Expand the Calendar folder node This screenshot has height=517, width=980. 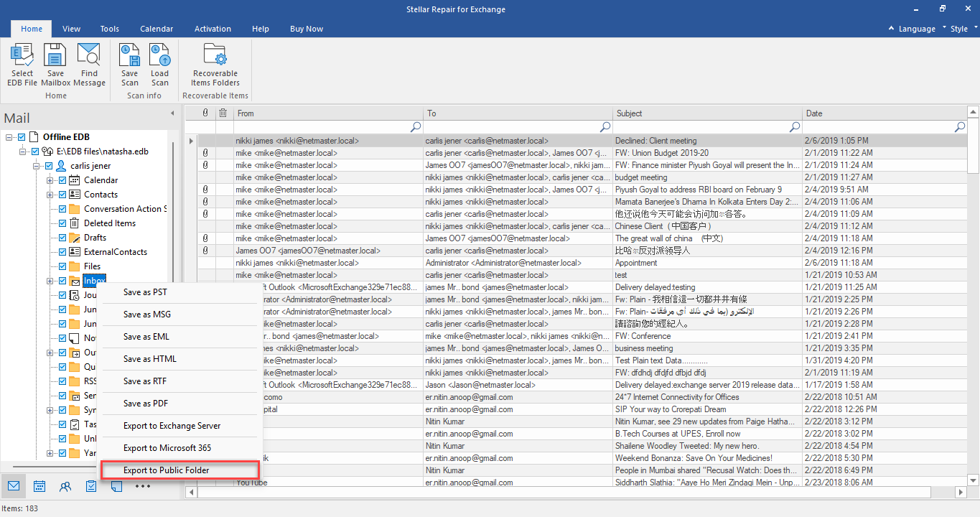point(51,180)
